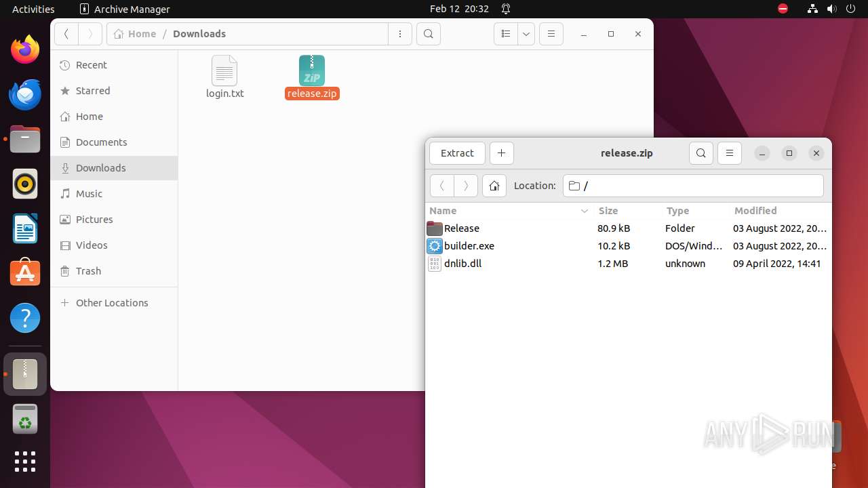The image size is (868, 488).
Task: Go forward in archive navigation
Action: (x=466, y=186)
